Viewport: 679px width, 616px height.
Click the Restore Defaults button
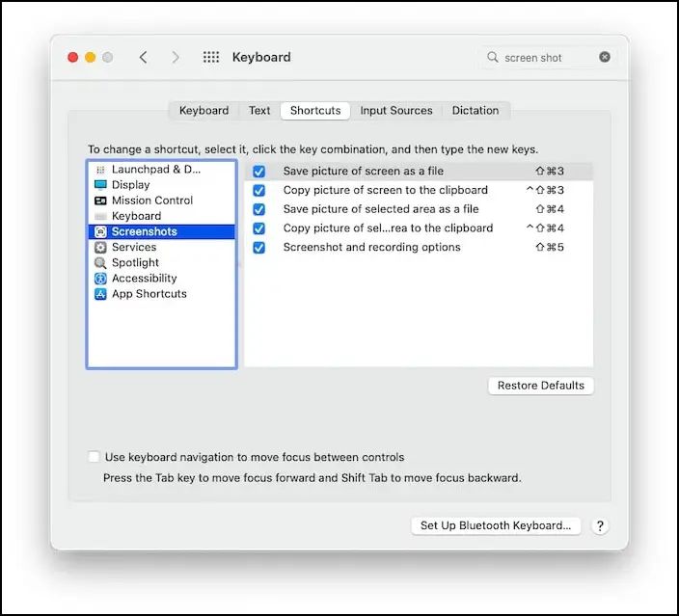tap(540, 386)
